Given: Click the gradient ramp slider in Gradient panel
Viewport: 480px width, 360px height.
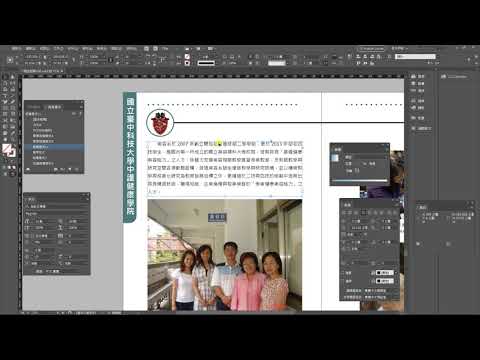Looking at the screenshot, I should tap(361, 181).
